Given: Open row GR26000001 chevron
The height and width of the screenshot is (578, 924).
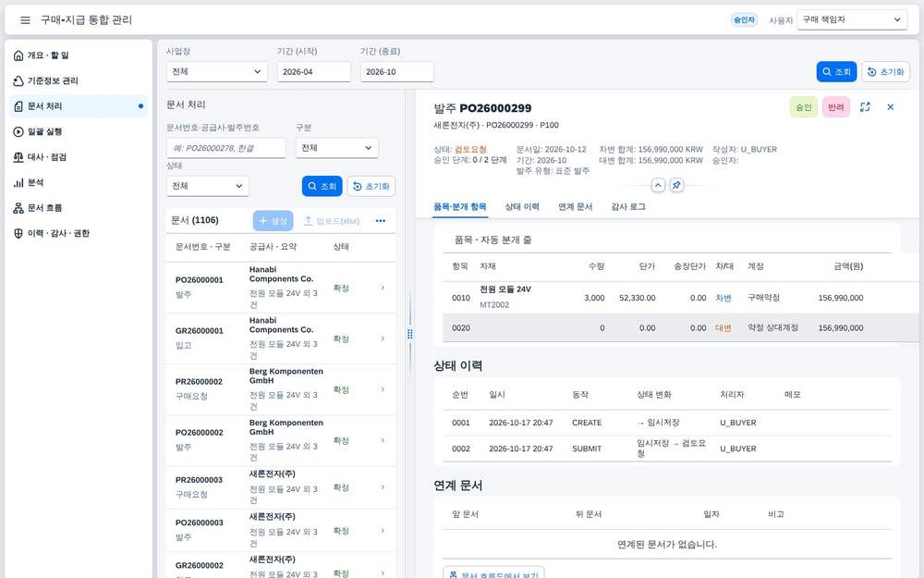Looking at the screenshot, I should click(383, 338).
